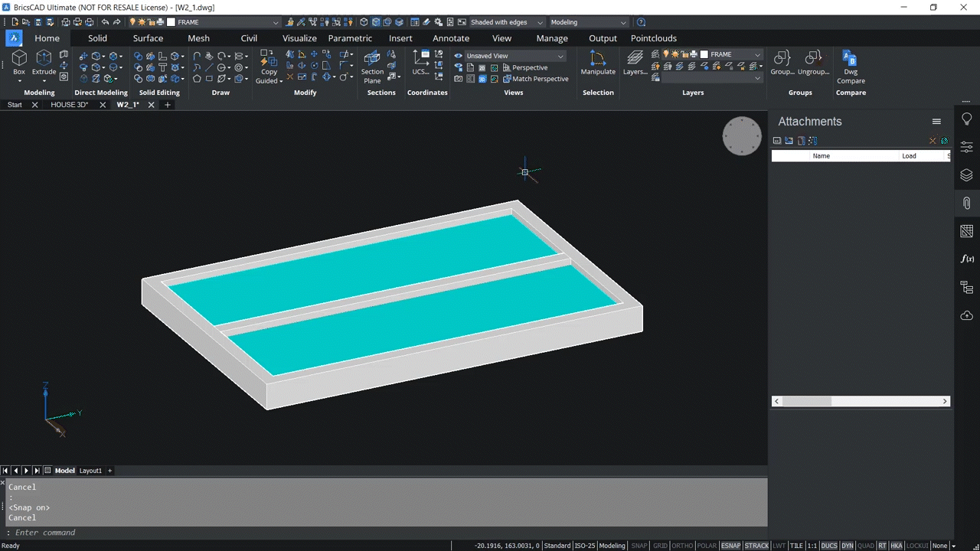Open the HOUSE 3D drawing tab
Viewport: 980px width, 551px height.
(70, 104)
